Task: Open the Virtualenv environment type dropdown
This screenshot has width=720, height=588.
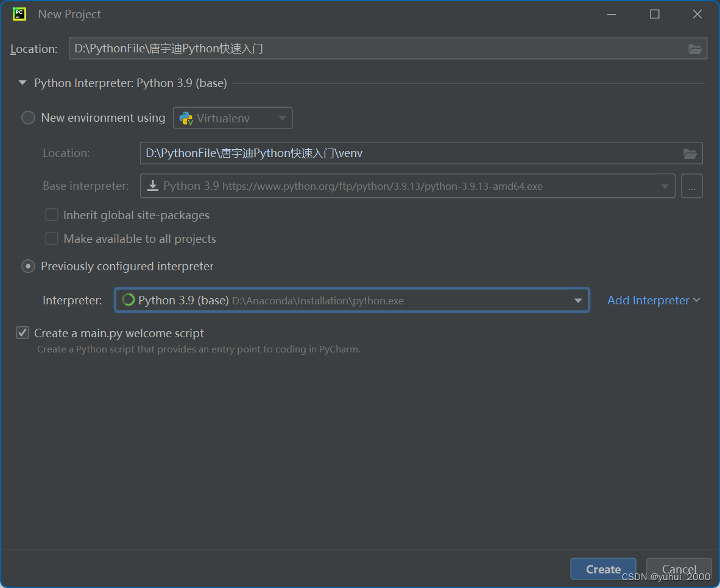Action: (233, 118)
